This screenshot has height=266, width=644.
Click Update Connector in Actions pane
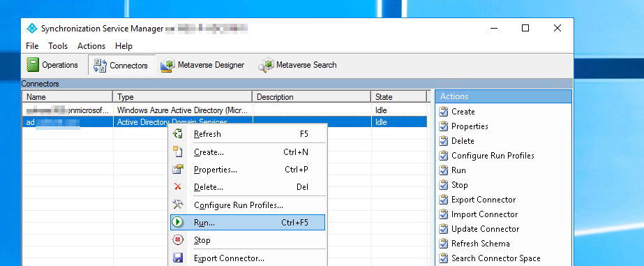(485, 228)
